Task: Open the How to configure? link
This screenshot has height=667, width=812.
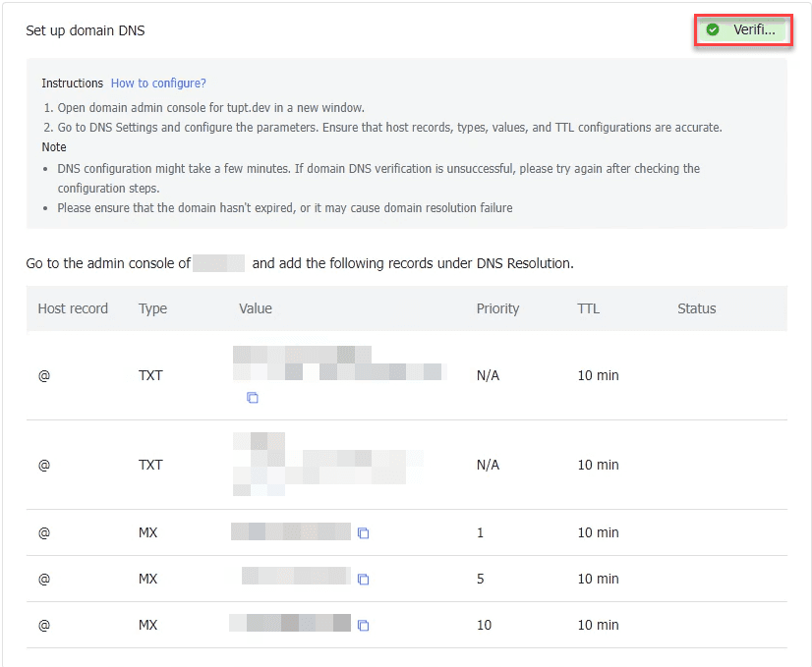Action: (x=158, y=83)
